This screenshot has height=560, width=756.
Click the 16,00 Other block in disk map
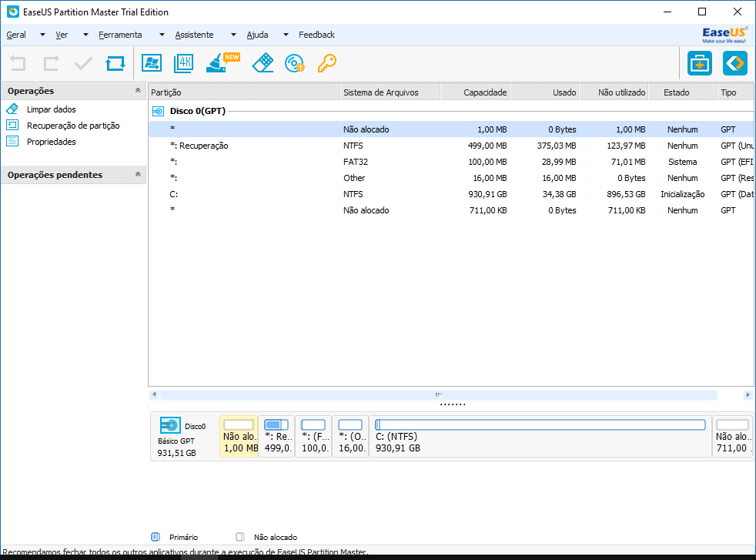[x=350, y=436]
